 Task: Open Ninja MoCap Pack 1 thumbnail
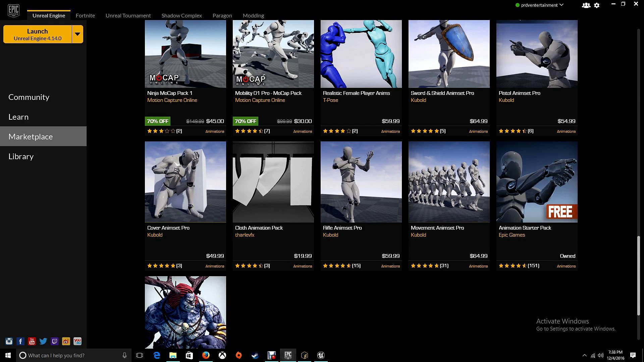point(185,54)
